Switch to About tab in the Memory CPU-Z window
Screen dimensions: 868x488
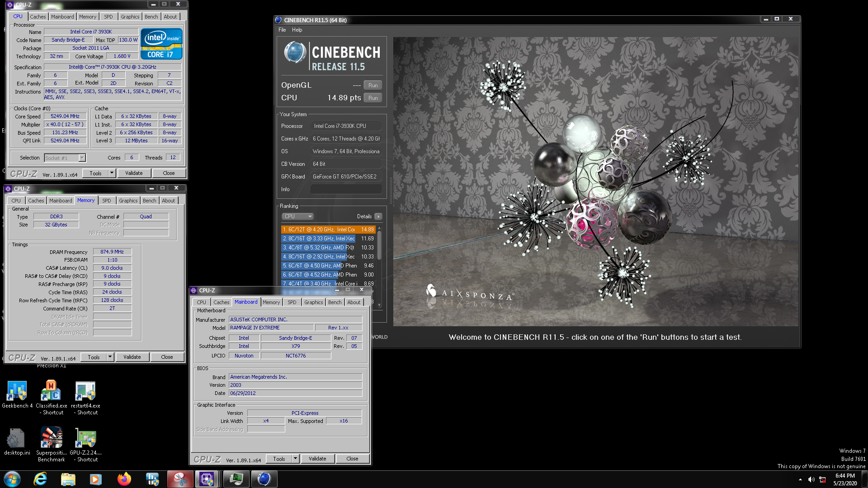click(169, 201)
